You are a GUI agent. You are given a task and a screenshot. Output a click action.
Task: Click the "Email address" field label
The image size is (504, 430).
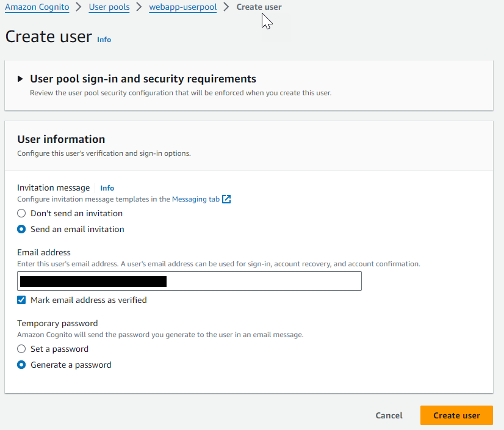[x=44, y=252]
